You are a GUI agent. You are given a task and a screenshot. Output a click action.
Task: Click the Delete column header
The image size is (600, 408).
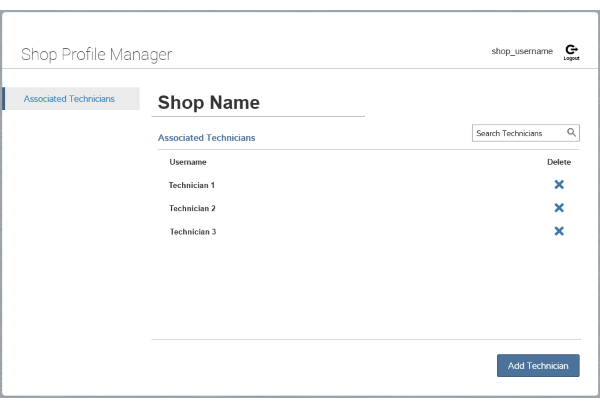click(x=559, y=162)
